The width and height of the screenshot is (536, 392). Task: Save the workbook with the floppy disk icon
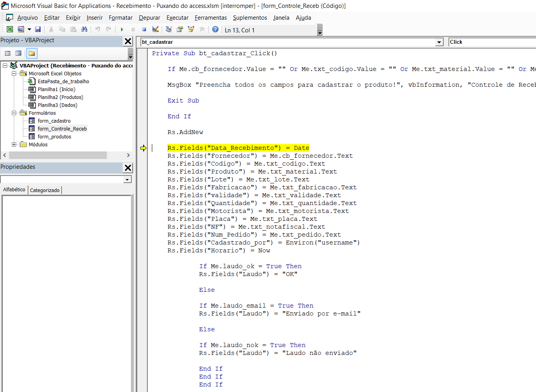pos(38,30)
